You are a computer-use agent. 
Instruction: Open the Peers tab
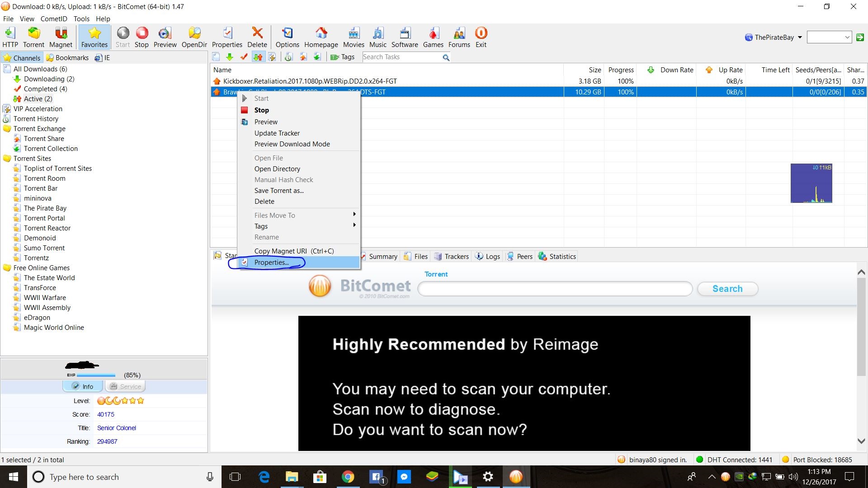[x=520, y=257]
